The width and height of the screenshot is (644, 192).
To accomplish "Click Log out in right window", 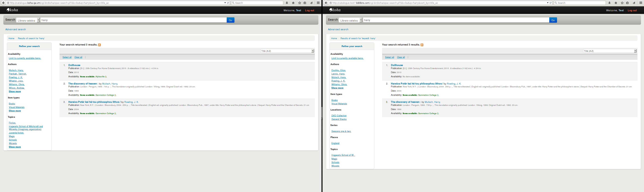I will pyautogui.click(x=632, y=11).
